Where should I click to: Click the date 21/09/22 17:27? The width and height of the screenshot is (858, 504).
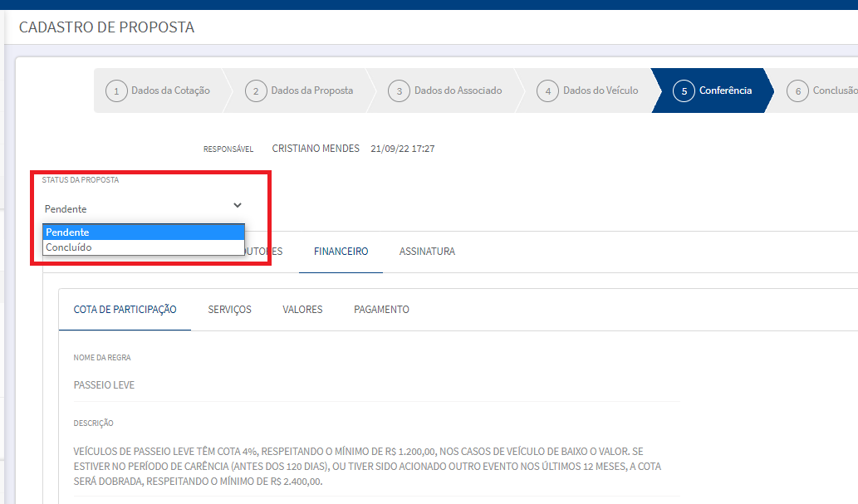coord(403,149)
